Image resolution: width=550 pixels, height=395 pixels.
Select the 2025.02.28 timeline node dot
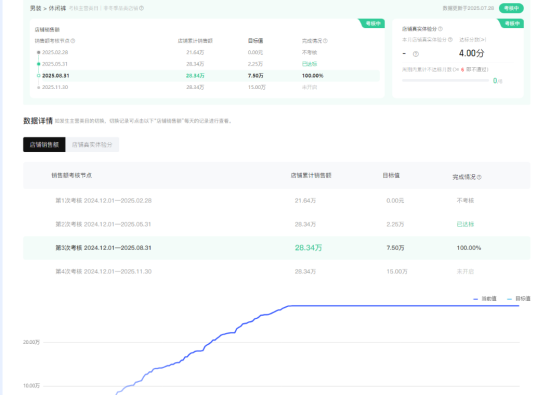click(x=39, y=52)
